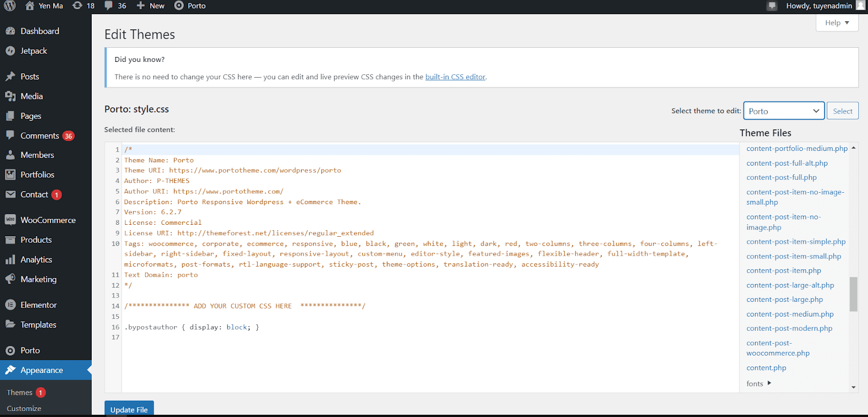The height and width of the screenshot is (417, 868).
Task: Open the Customize submenu item
Action: [x=24, y=408]
